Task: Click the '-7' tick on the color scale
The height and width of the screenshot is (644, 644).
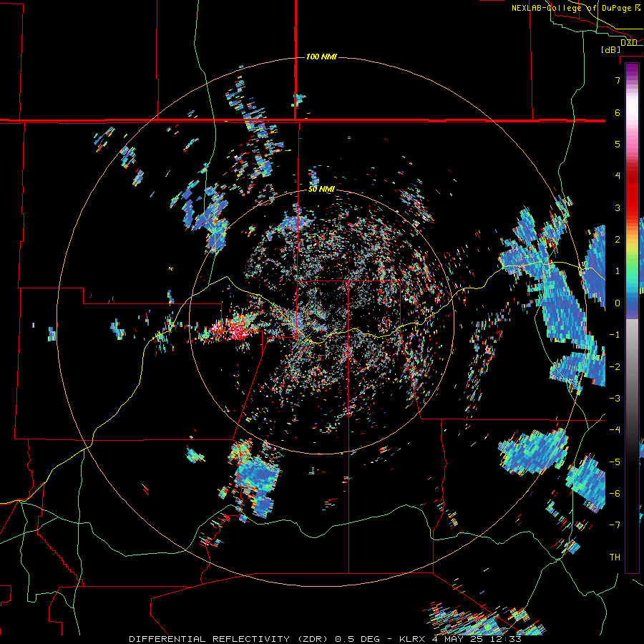Action: click(x=615, y=525)
